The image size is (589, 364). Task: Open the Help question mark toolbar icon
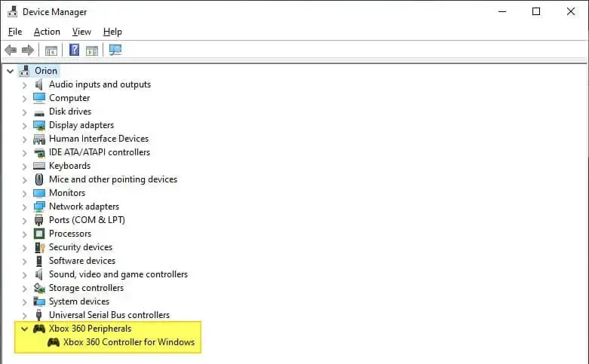(x=75, y=50)
